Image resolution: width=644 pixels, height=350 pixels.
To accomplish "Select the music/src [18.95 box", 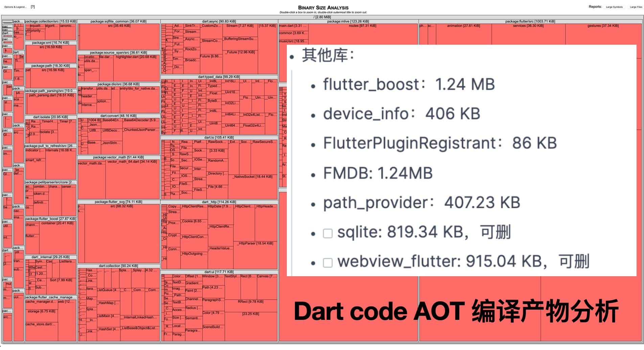I will [x=293, y=42].
